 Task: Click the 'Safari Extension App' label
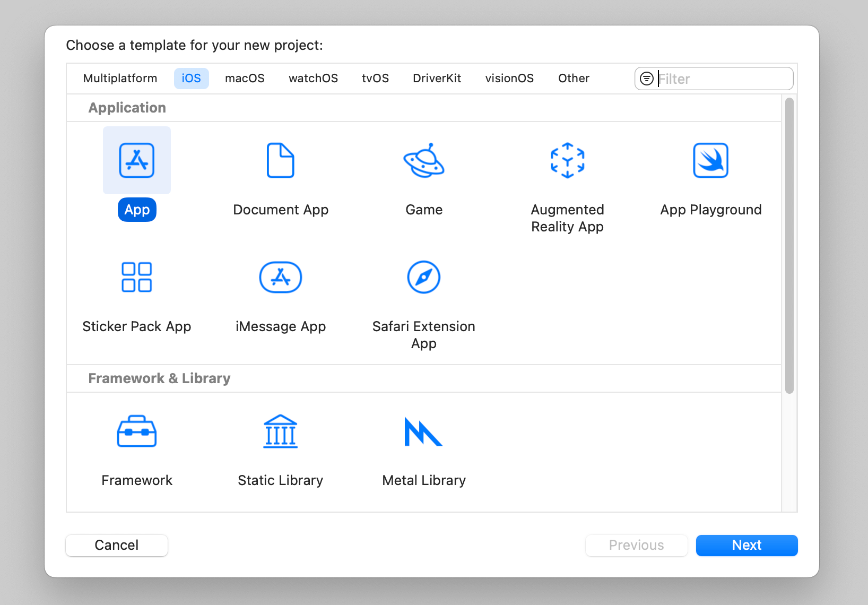[x=424, y=335]
